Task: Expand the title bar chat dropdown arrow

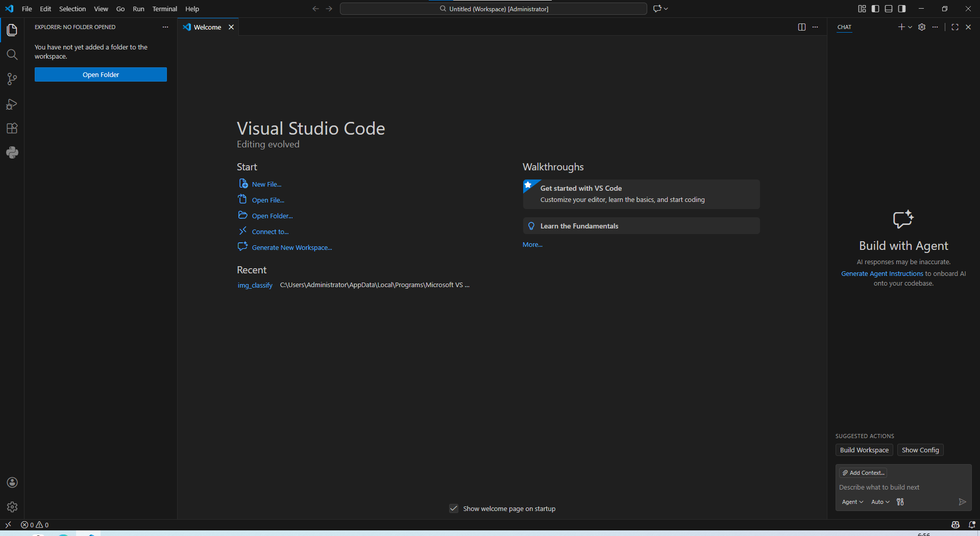Action: 666,9
